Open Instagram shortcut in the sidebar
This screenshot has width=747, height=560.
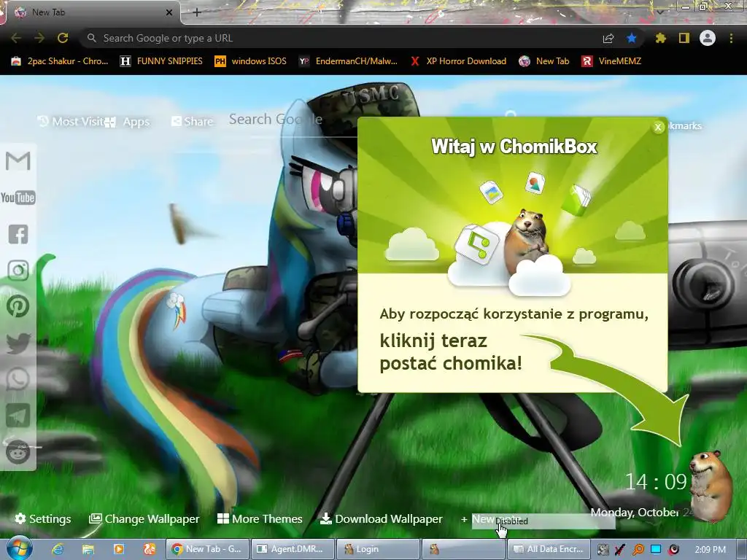click(18, 271)
